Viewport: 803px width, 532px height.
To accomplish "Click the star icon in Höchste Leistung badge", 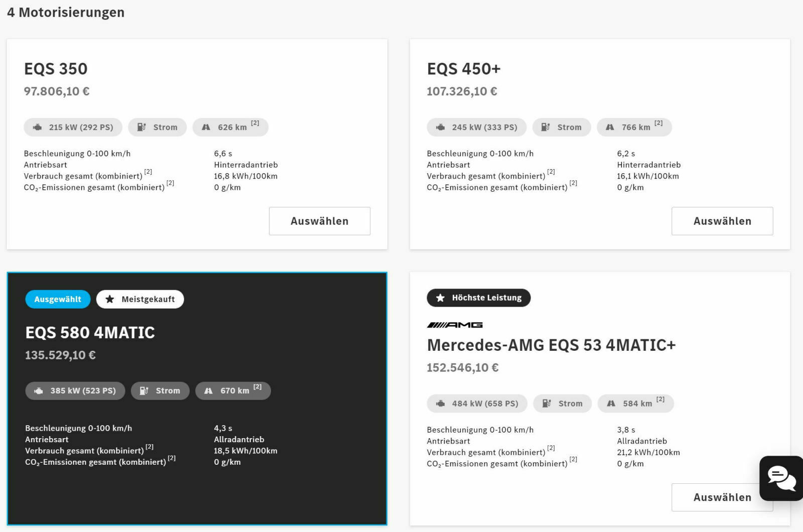I will coord(440,298).
